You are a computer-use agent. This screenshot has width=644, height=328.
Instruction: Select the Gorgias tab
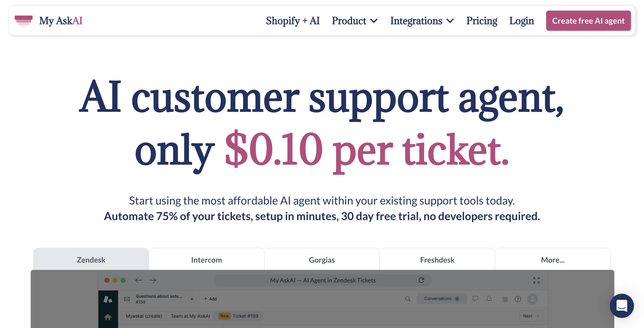tap(322, 260)
